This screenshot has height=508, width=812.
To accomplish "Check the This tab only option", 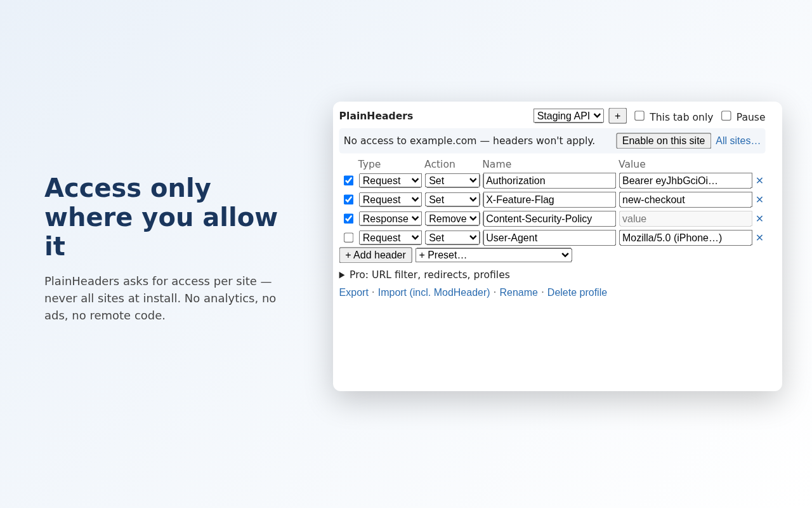I will pyautogui.click(x=639, y=116).
